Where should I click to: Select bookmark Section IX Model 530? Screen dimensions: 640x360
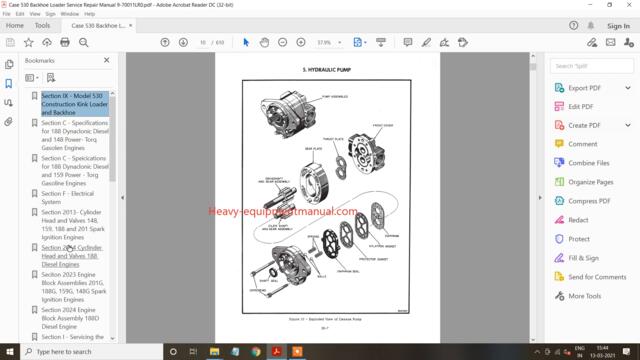tap(75, 104)
